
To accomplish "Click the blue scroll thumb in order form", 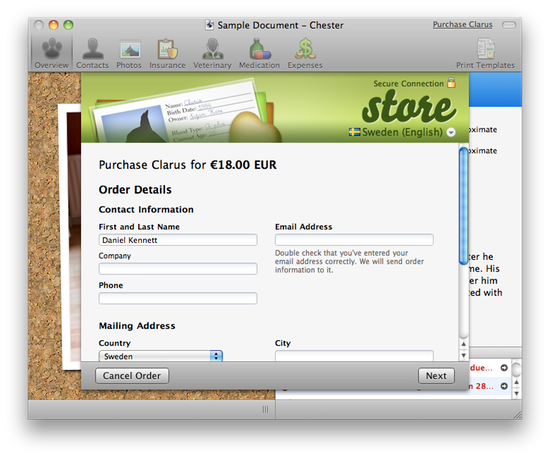I will [464, 206].
